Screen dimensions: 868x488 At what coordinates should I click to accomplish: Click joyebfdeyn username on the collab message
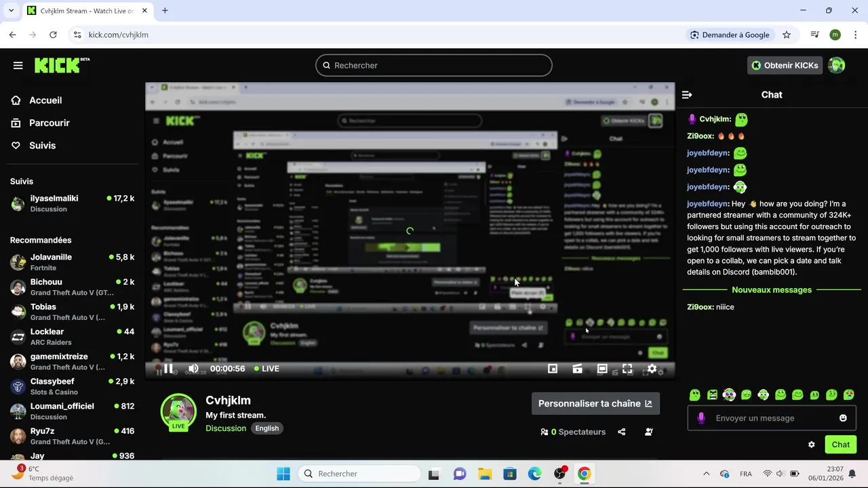point(708,203)
